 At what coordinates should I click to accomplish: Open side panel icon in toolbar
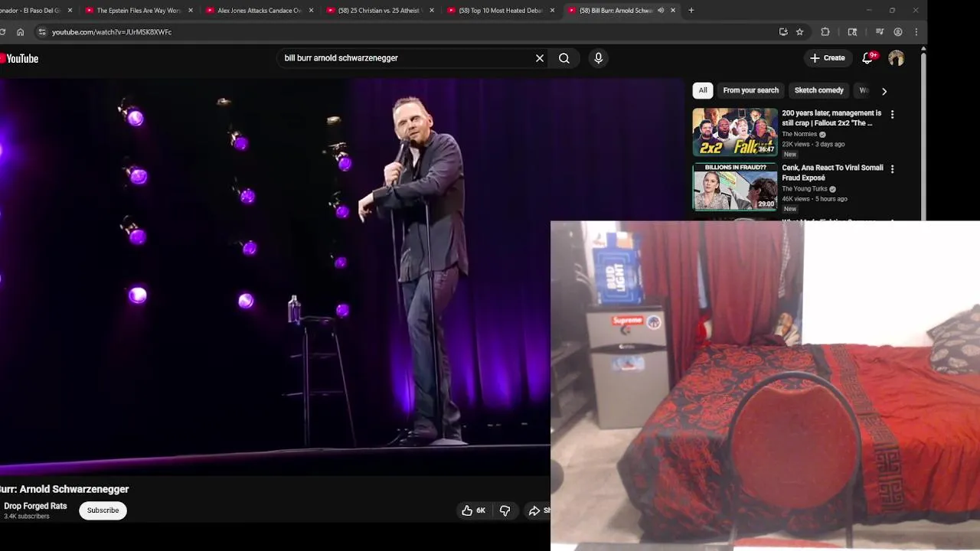coord(852,32)
